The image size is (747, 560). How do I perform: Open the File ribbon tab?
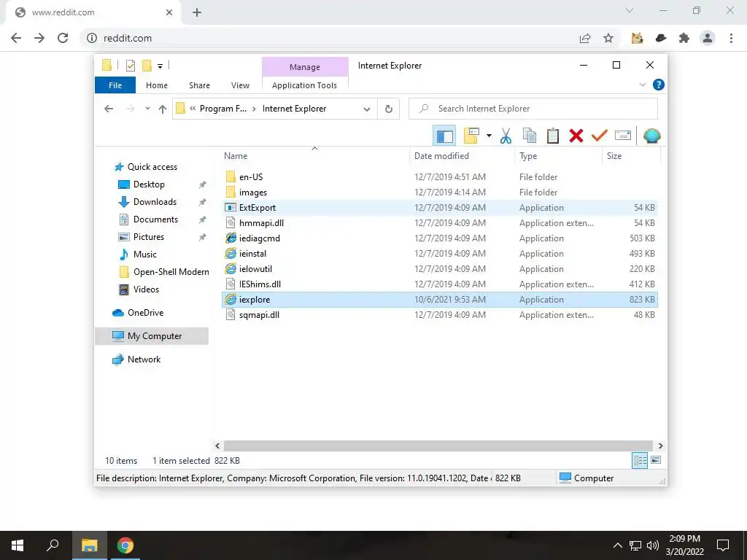pyautogui.click(x=115, y=85)
